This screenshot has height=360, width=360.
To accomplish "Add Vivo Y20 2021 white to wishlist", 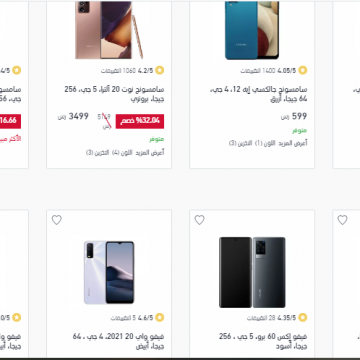I will tap(57, 220).
